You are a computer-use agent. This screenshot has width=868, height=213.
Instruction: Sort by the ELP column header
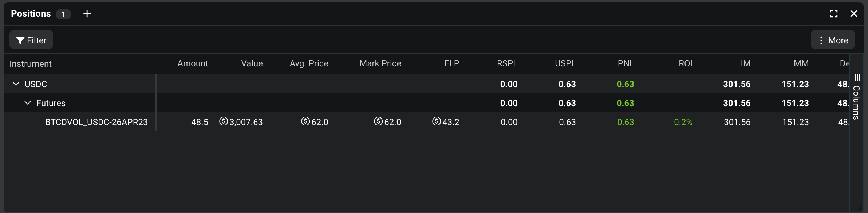(x=452, y=63)
